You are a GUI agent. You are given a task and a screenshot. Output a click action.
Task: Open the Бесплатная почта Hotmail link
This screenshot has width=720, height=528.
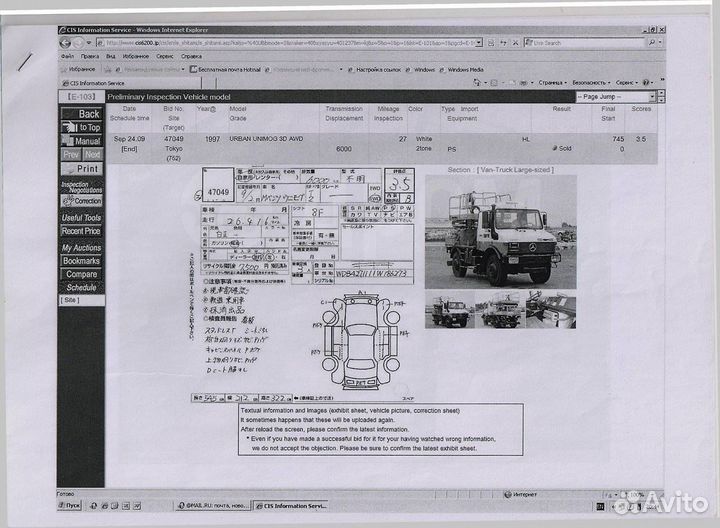pyautogui.click(x=225, y=70)
